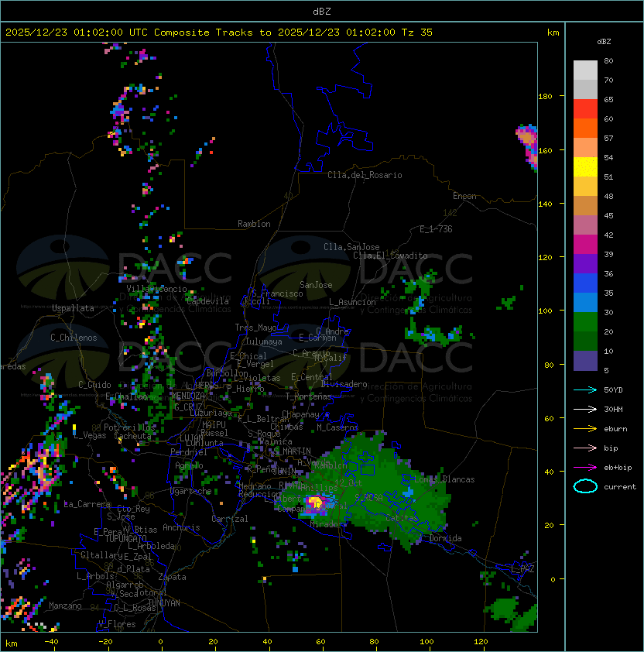Click the white 30HM arrow icon
The height and width of the screenshot is (652, 644).
click(x=585, y=409)
